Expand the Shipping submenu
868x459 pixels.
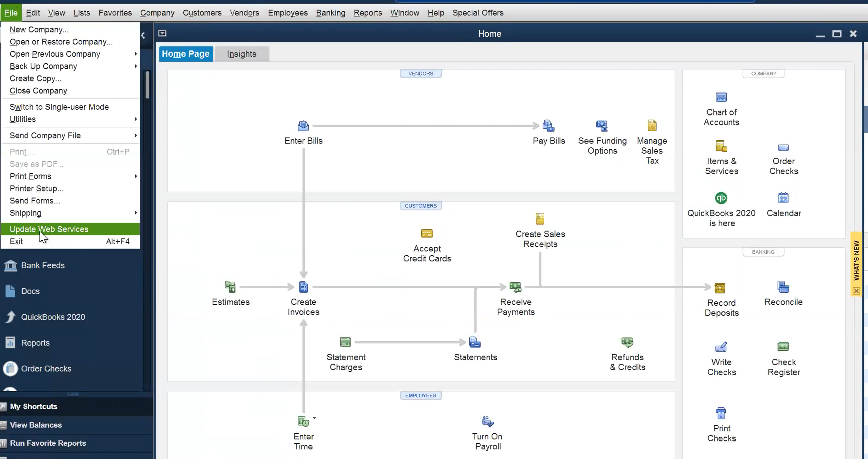[x=70, y=213]
